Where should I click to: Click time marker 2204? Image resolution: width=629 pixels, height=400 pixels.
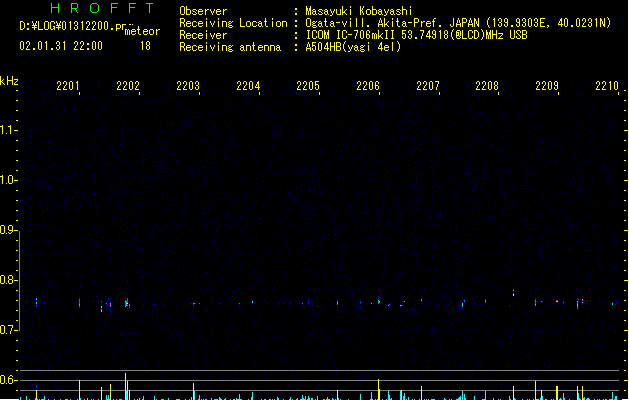click(x=248, y=86)
